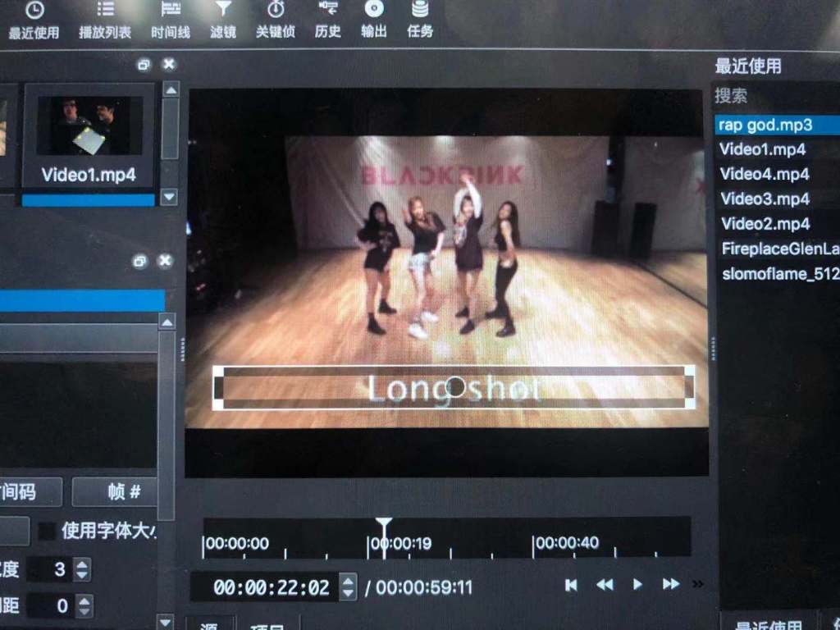Image resolution: width=840 pixels, height=630 pixels.
Task: Open the 播放列表 playlist panel icon
Action: (105, 20)
